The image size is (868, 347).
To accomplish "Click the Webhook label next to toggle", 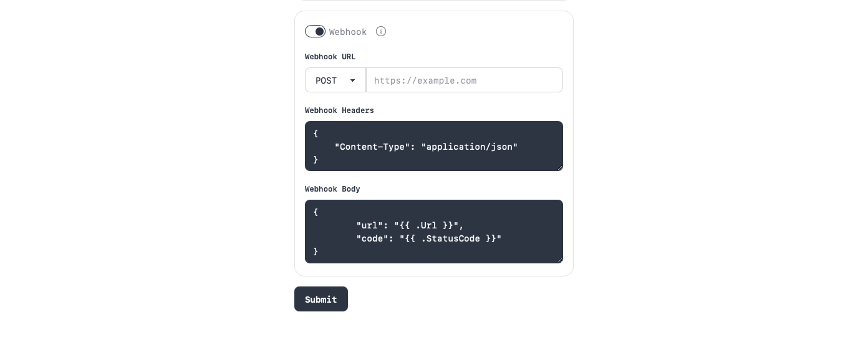I will [348, 32].
